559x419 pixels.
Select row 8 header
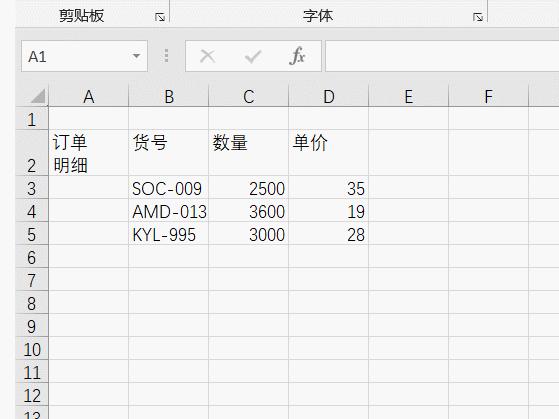coord(32,302)
